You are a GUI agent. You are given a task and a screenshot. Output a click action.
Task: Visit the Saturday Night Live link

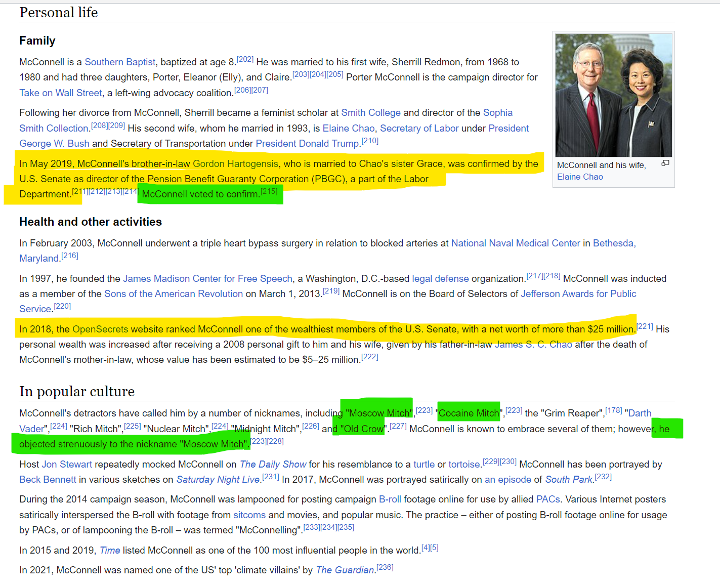(x=218, y=479)
